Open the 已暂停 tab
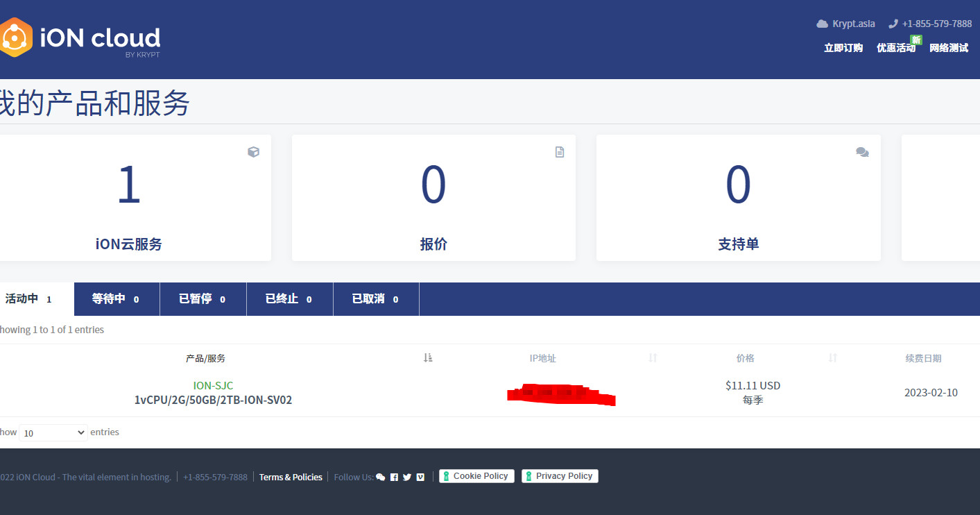The image size is (980, 515). pyautogui.click(x=203, y=299)
